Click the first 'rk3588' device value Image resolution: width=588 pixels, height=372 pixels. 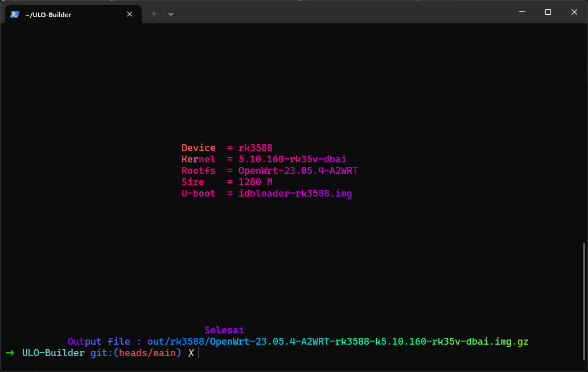tap(256, 148)
